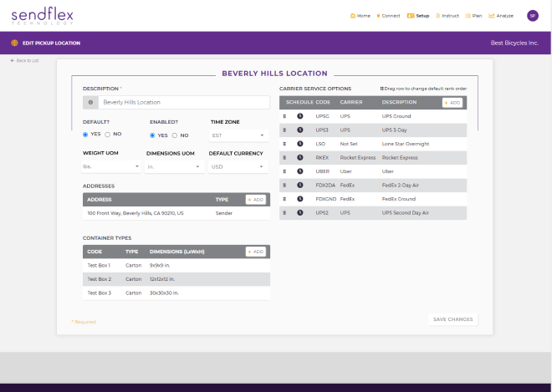The image size is (552, 392).
Task: Click the Description text input field
Action: pos(182,102)
